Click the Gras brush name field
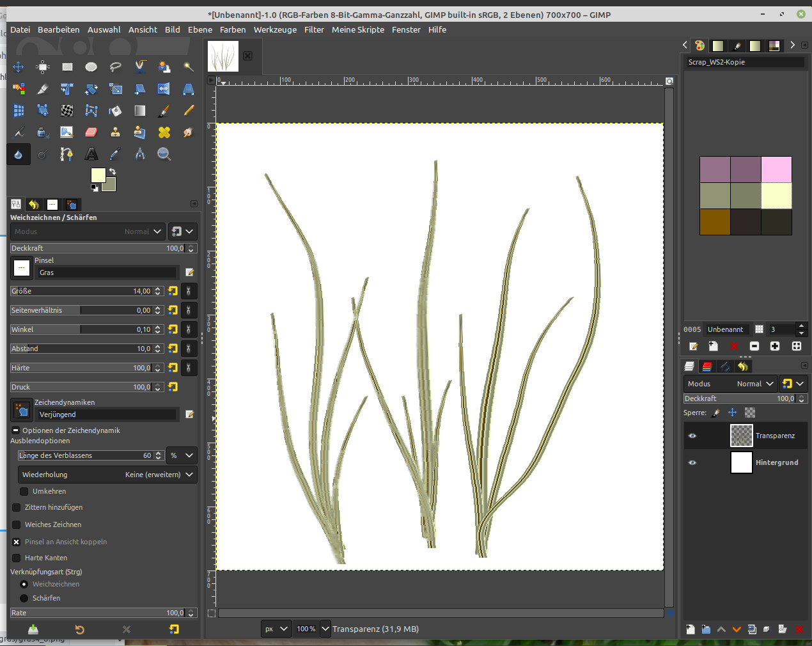Screen dimensions: 812x646 coord(107,272)
